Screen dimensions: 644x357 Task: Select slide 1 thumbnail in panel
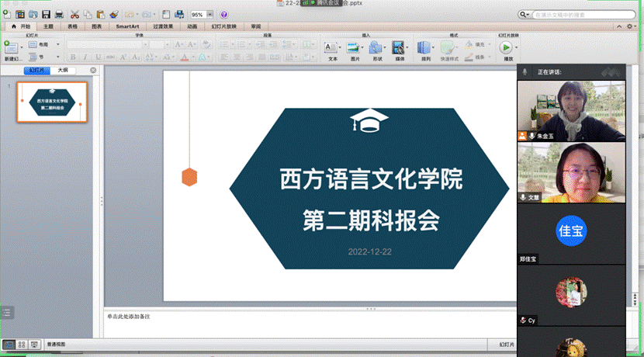click(x=52, y=102)
